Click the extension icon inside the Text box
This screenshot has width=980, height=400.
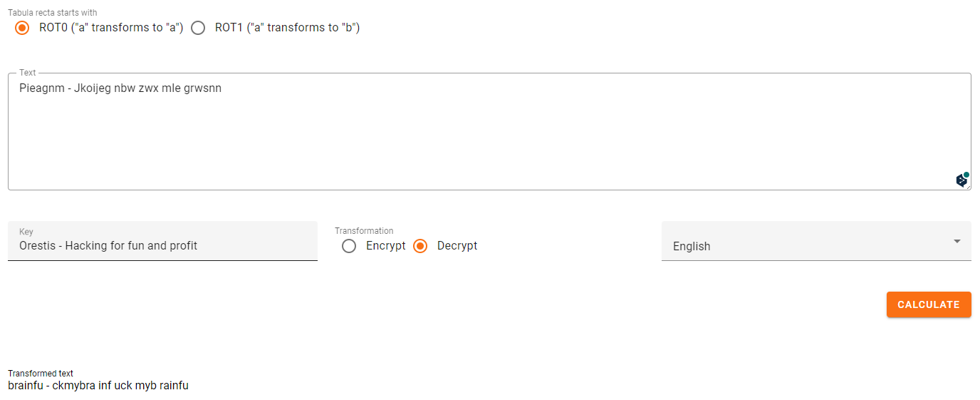pyautogui.click(x=962, y=180)
